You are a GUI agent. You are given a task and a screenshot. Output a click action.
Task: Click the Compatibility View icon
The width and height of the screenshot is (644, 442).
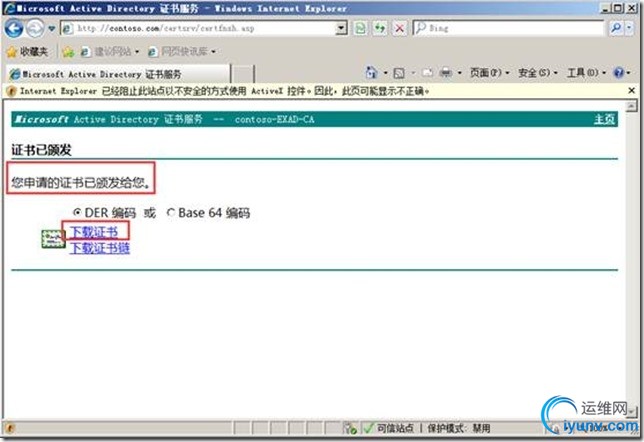(x=360, y=28)
